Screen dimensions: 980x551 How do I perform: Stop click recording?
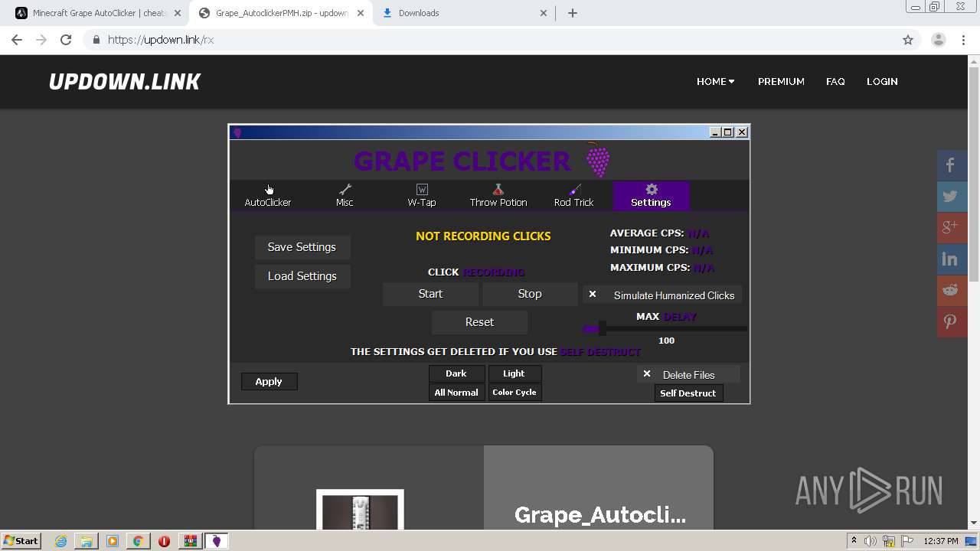tap(530, 294)
